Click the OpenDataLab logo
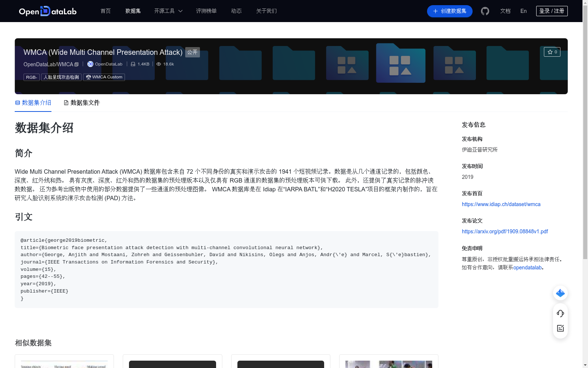 [47, 11]
